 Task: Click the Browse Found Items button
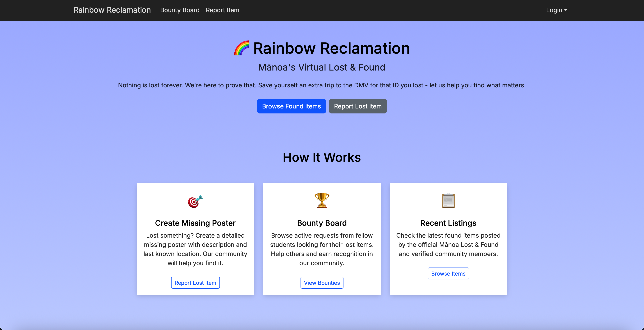point(291,106)
